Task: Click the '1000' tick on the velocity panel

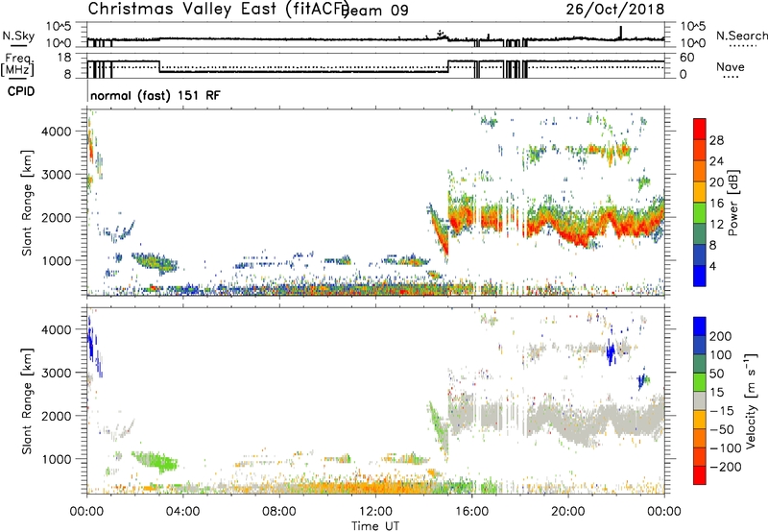Action: click(x=57, y=459)
